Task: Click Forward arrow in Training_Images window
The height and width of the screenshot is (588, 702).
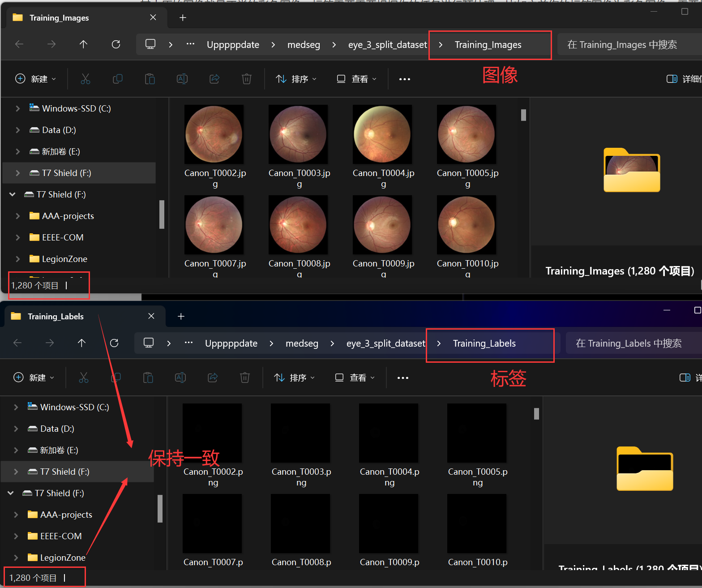Action: coord(51,44)
